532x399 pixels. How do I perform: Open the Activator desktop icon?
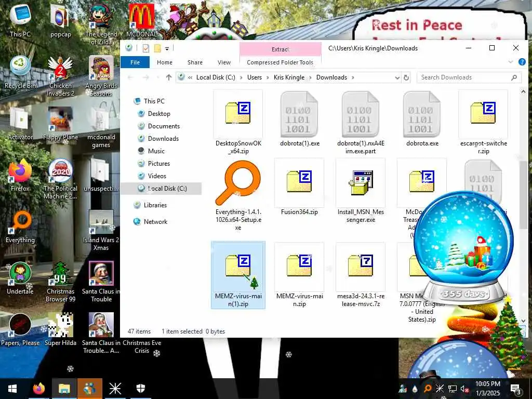20,124
